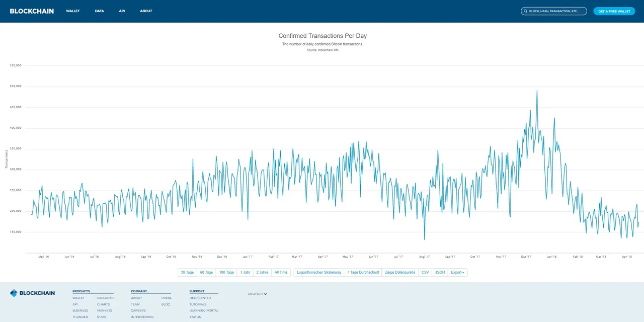The image size is (644, 322).
Task: Toggle 7 Tage Durchschnitt averaging
Action: click(x=363, y=272)
